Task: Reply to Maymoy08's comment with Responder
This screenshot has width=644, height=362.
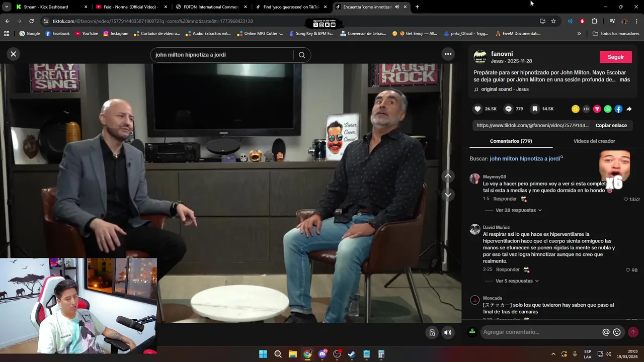Action: (x=505, y=199)
